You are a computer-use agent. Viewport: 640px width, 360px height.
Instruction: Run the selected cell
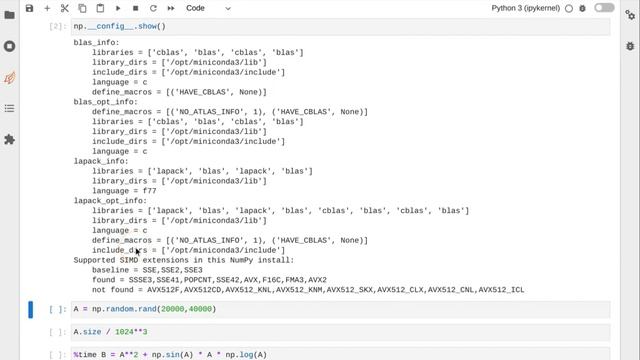pos(118,8)
